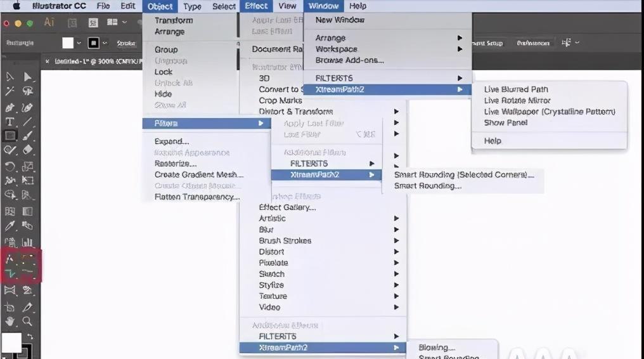Select the Type tool in the toolbar
Viewport: 644px width, 359px height.
pos(10,122)
